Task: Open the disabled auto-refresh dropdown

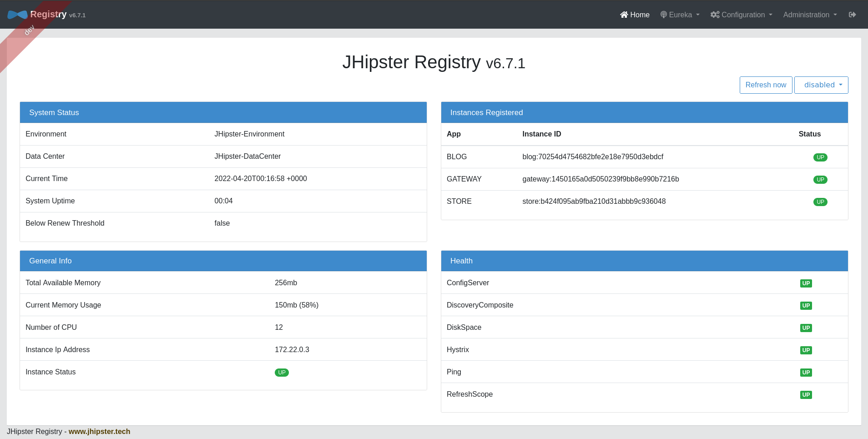Action: pos(821,85)
